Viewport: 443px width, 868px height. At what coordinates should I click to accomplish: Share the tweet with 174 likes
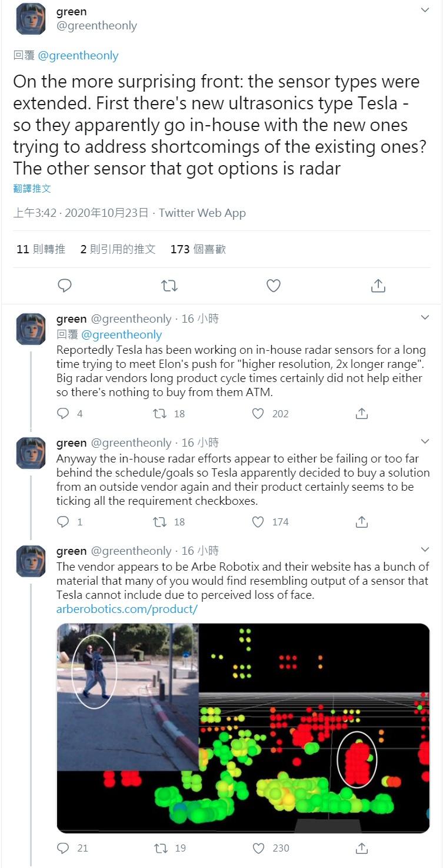[362, 522]
